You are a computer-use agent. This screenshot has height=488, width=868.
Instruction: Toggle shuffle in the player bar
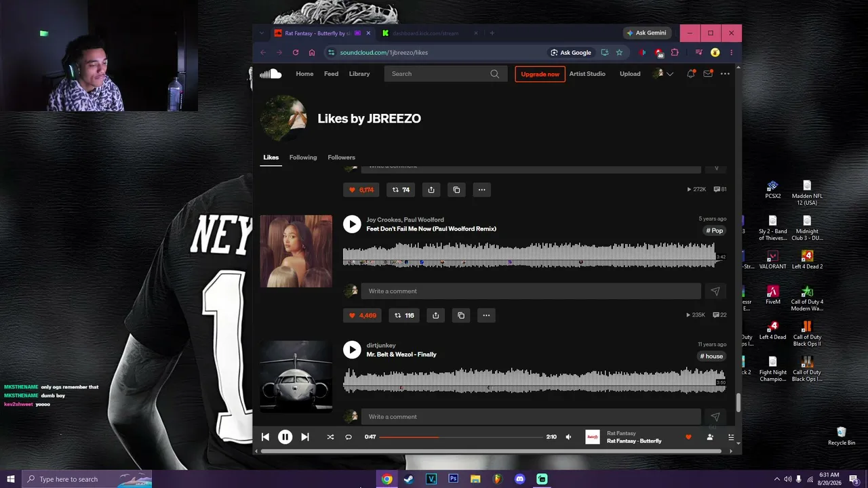click(330, 437)
